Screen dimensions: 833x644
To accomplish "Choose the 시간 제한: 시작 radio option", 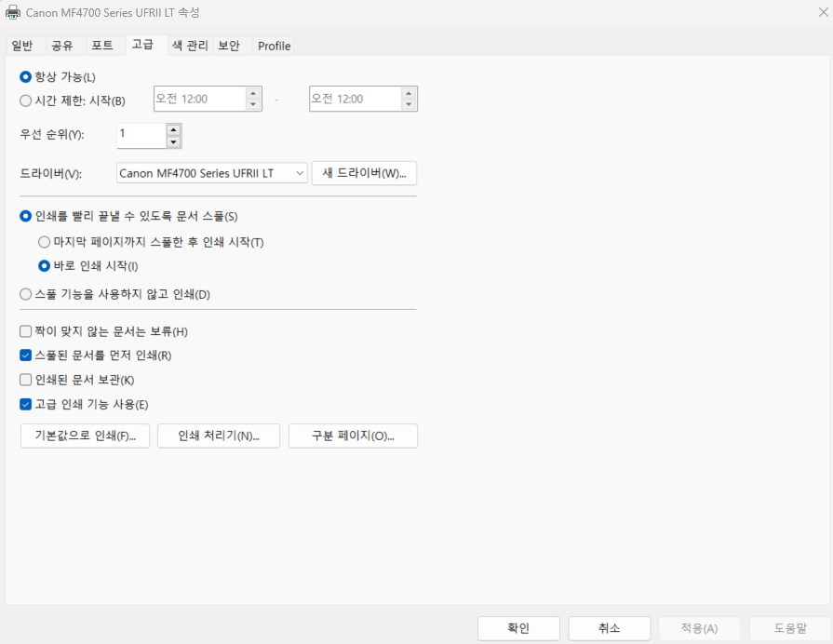I will pyautogui.click(x=25, y=101).
